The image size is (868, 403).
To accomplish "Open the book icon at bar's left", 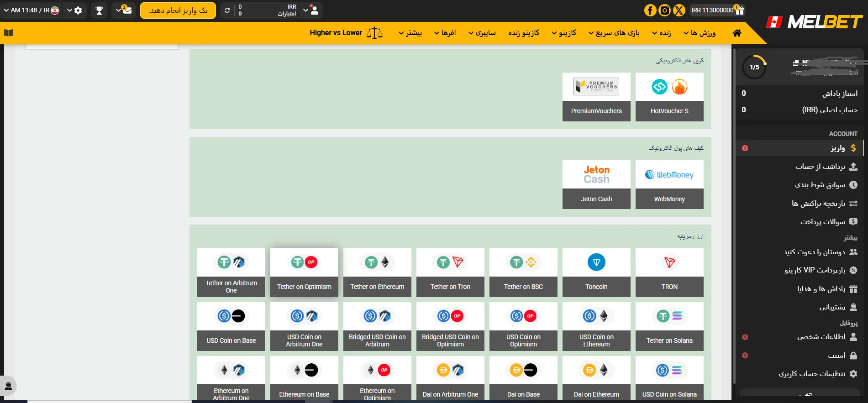I will pyautogui.click(x=9, y=33).
